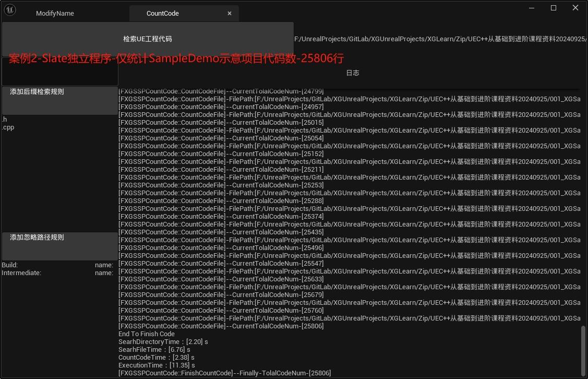Switch to the ModifyName tab
Viewport: 588px width, 379px height.
[55, 13]
